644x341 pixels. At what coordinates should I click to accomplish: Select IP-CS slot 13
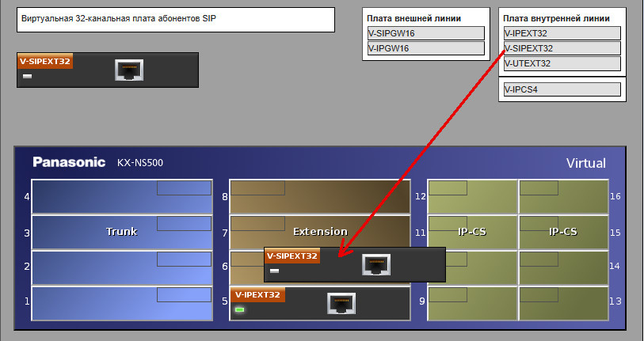563,303
